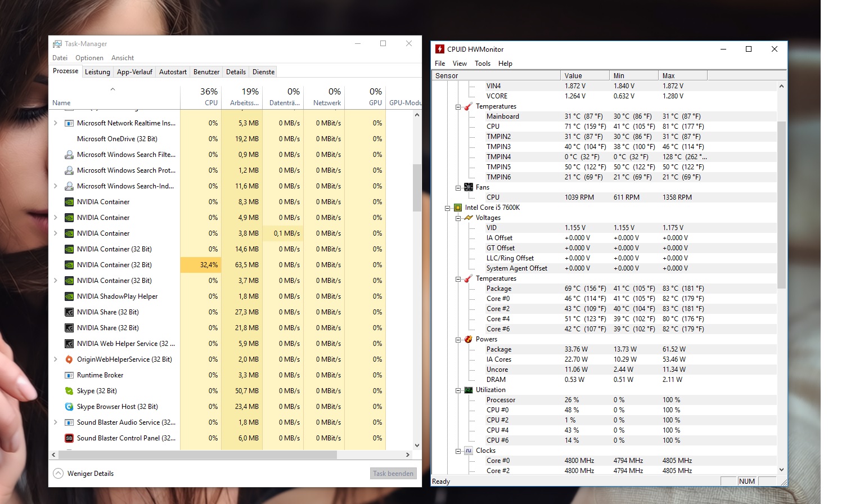The width and height of the screenshot is (864, 504).
Task: Switch to the Details tab
Action: pyautogui.click(x=236, y=72)
